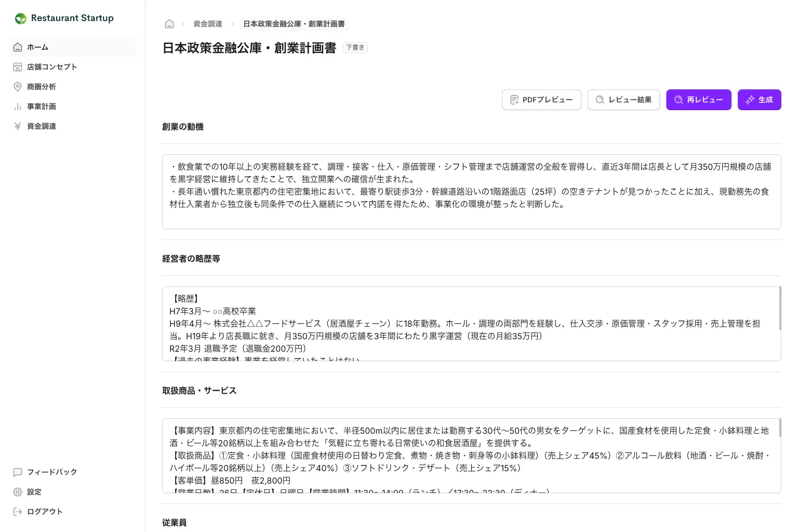This screenshot has height=532, width=798.
Task: Select 日本政策金融公庫・創業計画書 in the breadcrumb
Action: click(x=294, y=23)
